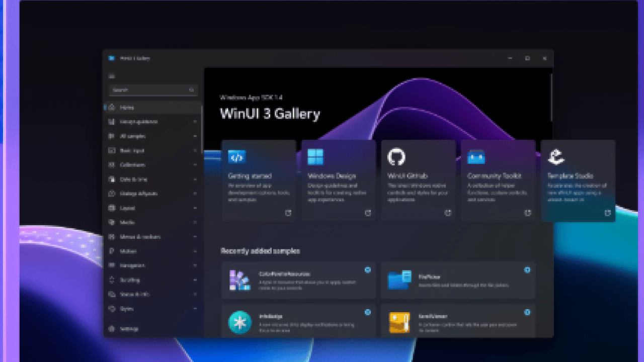
Task: Open the Community Toolkit card title
Action: pos(494,176)
